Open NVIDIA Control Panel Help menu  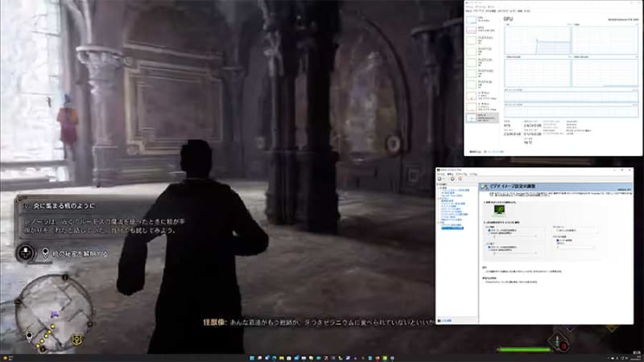click(473, 174)
